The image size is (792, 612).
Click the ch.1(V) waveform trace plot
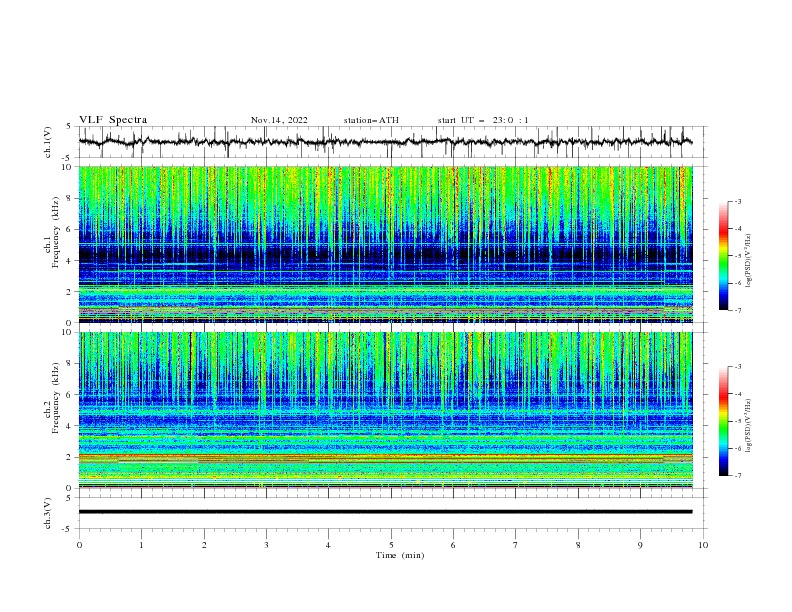click(386, 142)
